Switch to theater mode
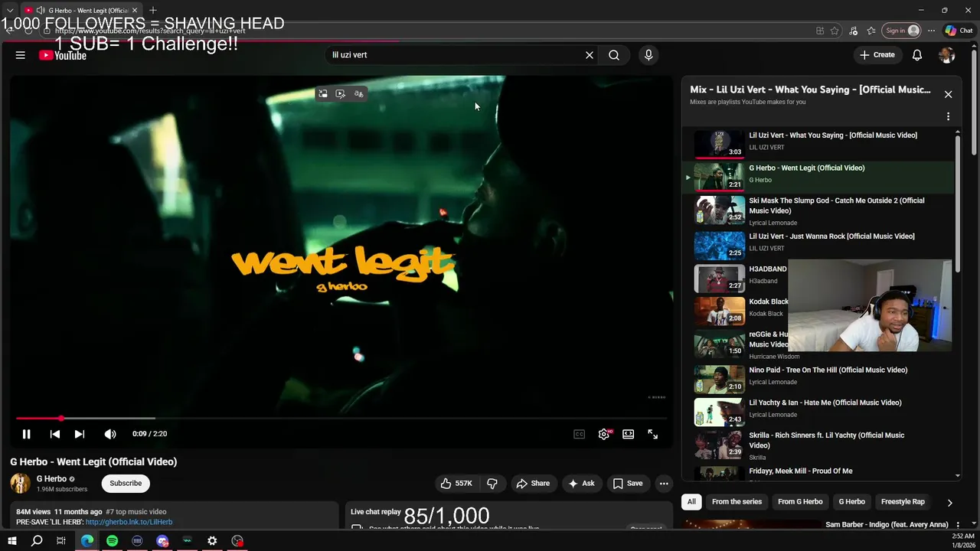This screenshot has height=551, width=980. click(x=629, y=434)
